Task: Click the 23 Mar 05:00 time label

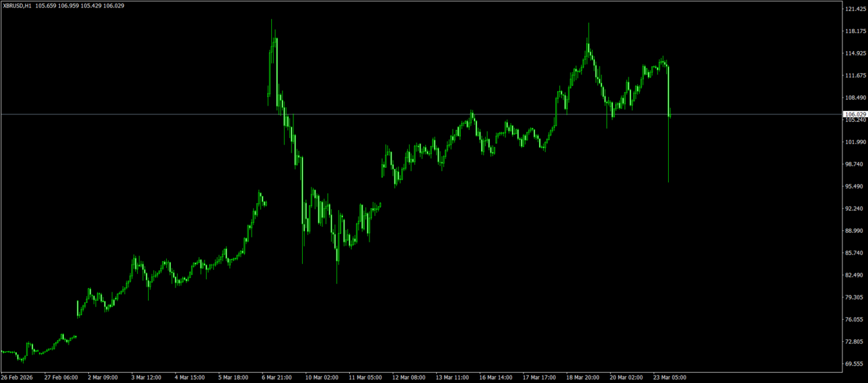Action: (x=669, y=378)
